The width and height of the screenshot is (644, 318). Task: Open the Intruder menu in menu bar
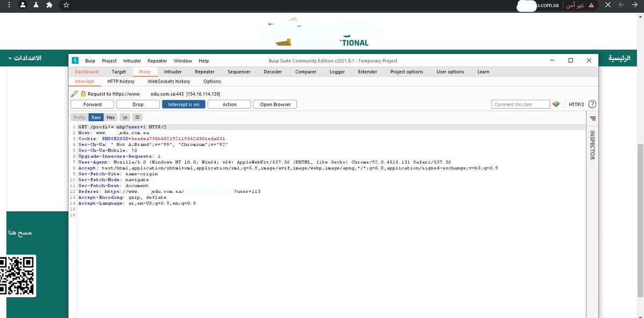tap(132, 61)
